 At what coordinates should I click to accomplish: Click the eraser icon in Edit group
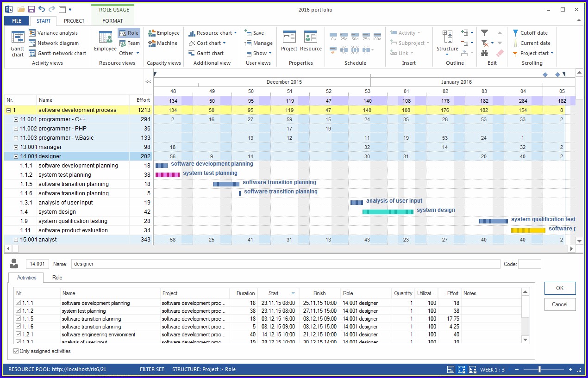(500, 53)
